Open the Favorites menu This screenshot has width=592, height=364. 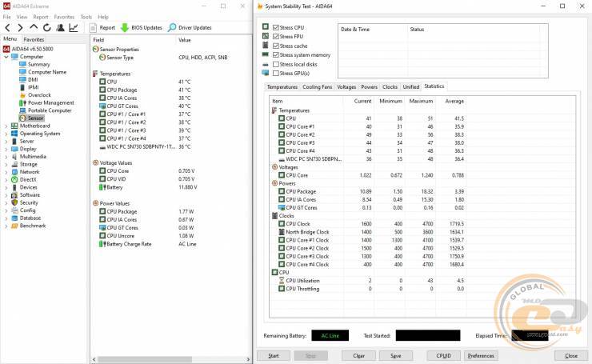pos(64,17)
